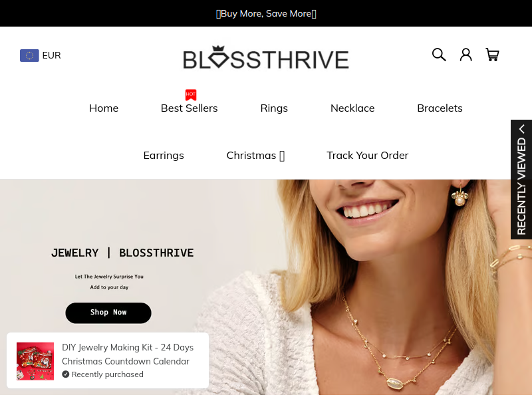Viewport: 532px width, 399px height.
Task: Browse the Necklace category
Action: click(352, 108)
